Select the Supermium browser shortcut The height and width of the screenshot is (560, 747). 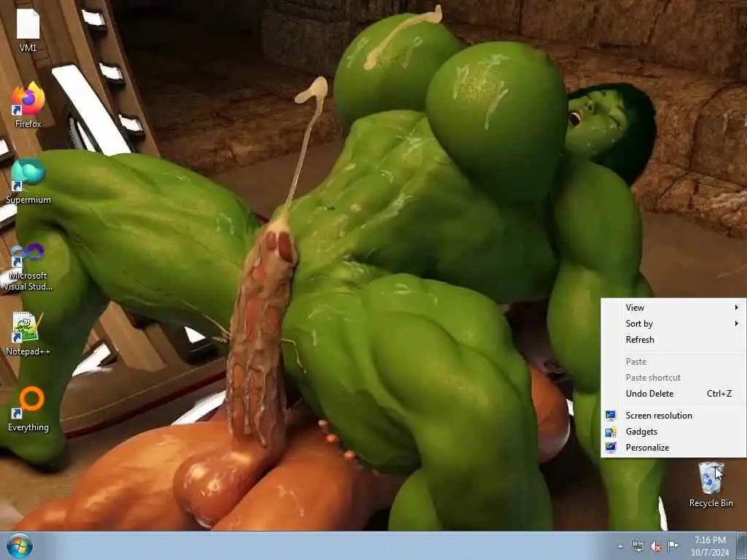click(x=28, y=181)
